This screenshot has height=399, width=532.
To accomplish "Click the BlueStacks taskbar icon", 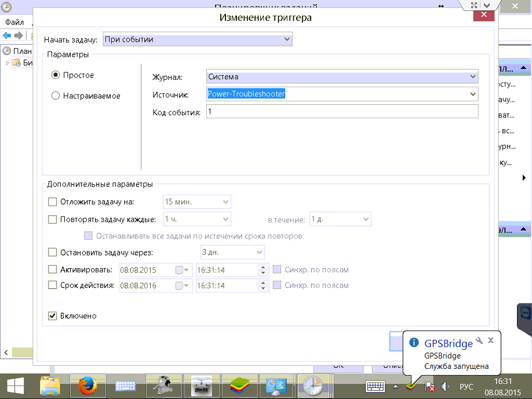I will 239,386.
